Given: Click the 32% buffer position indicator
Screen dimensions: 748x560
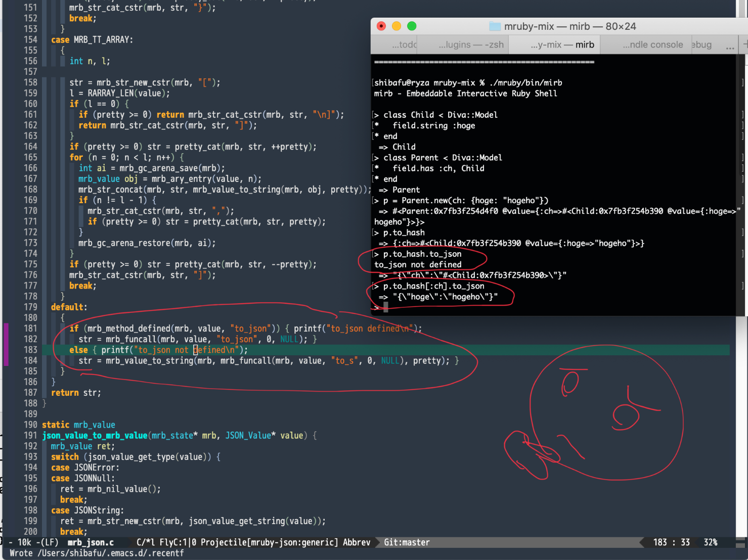Looking at the screenshot, I should pyautogui.click(x=711, y=542).
